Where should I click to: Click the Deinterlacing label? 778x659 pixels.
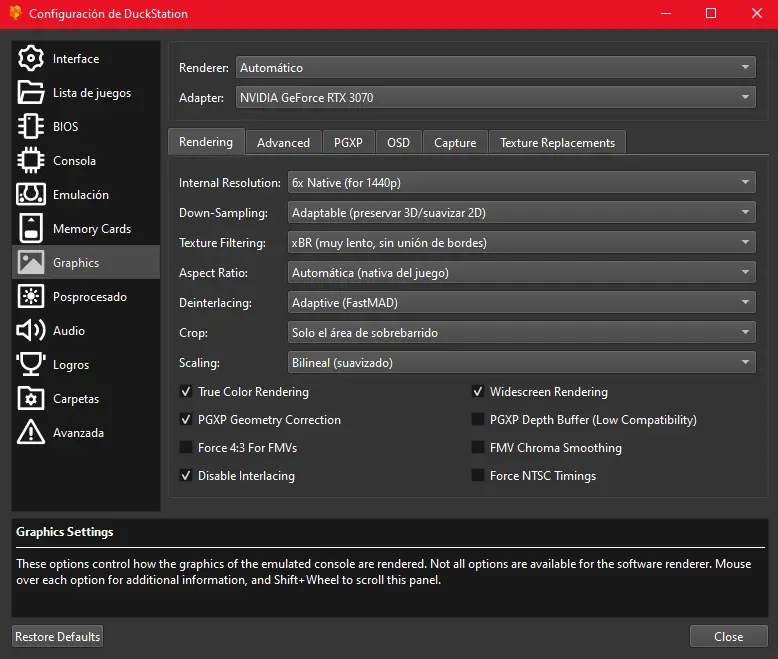(215, 303)
